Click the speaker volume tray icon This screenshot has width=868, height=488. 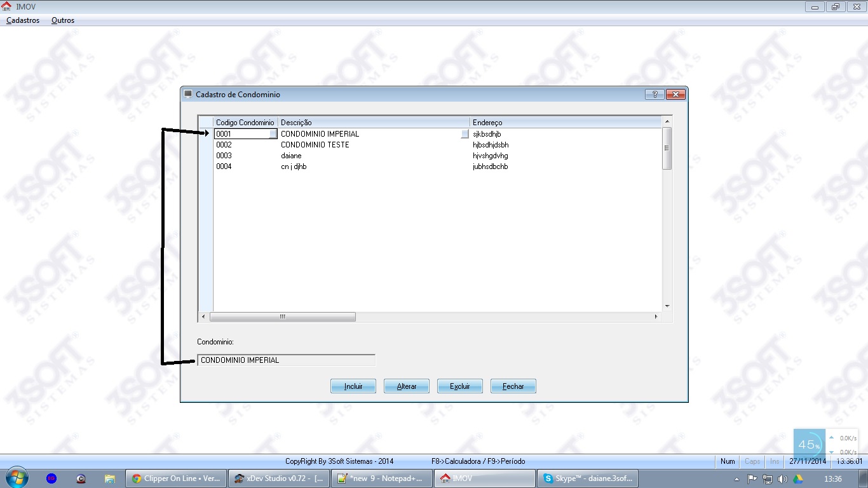782,479
